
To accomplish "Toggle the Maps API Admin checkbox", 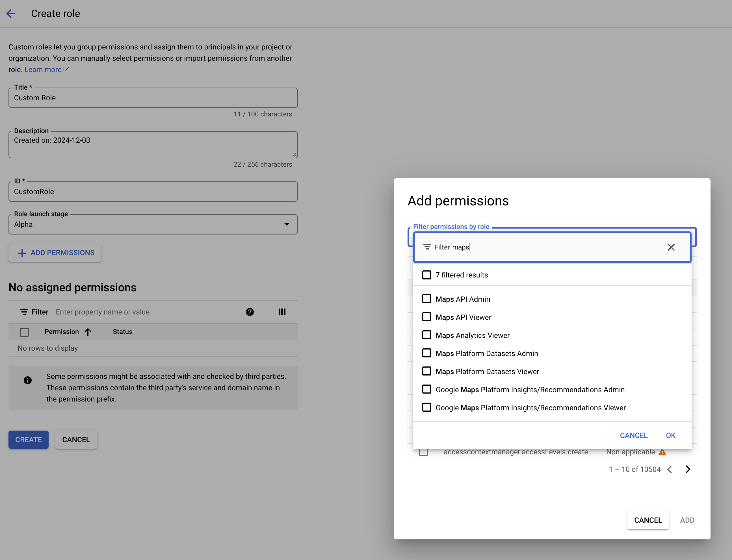I will [x=426, y=299].
